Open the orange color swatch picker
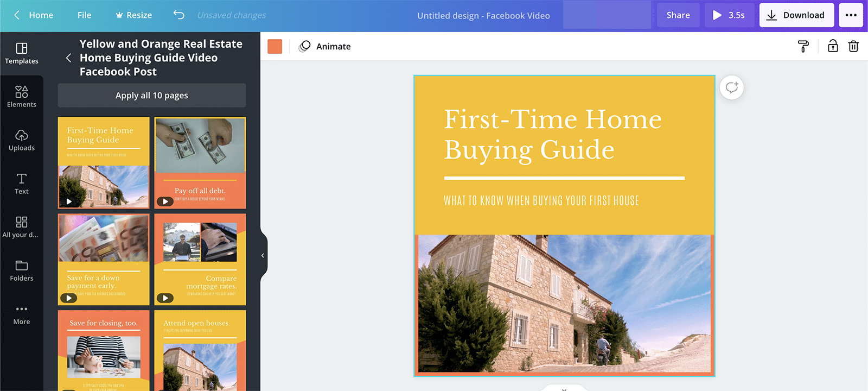The image size is (868, 391). coord(275,47)
